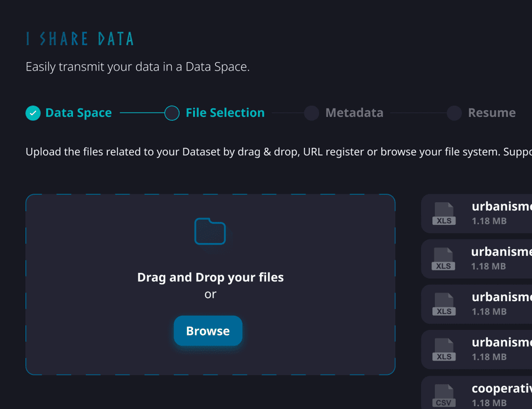Click the folder icon in drop zone
The width and height of the screenshot is (532, 409).
pyautogui.click(x=210, y=231)
